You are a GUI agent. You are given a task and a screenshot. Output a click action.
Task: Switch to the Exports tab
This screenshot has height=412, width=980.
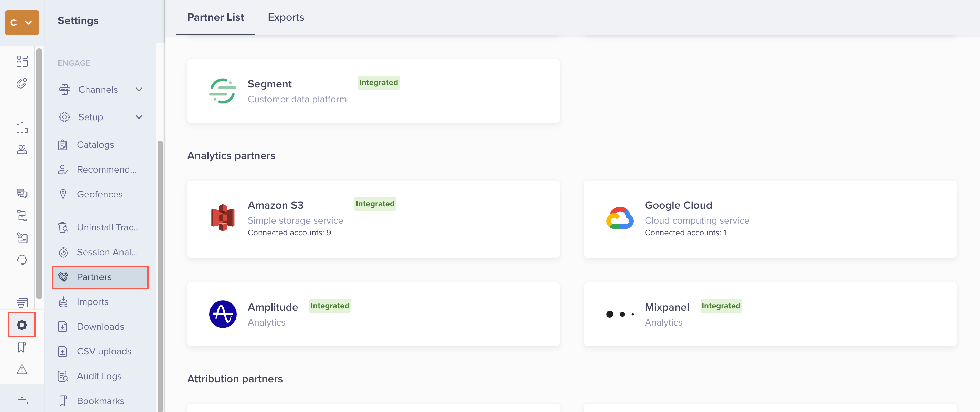tap(286, 17)
